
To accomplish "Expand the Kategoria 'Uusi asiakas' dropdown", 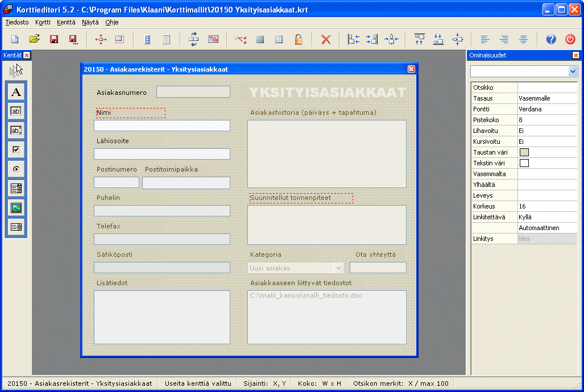I will click(x=339, y=268).
